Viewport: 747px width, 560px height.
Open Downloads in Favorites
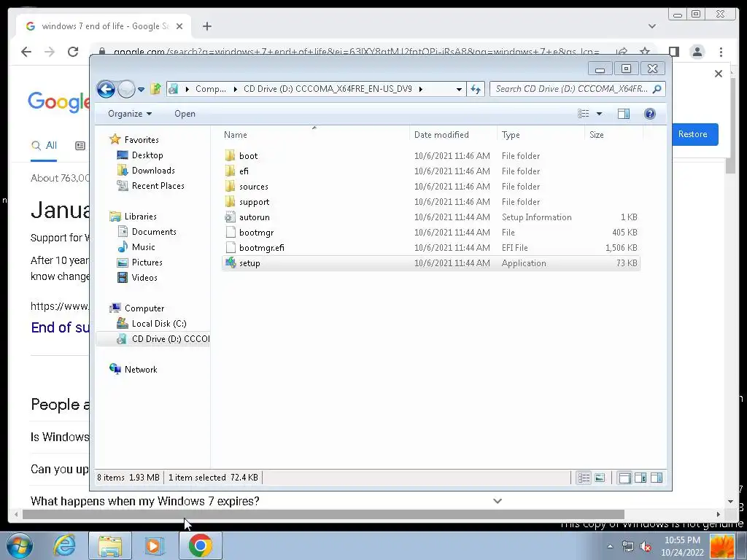(x=153, y=171)
